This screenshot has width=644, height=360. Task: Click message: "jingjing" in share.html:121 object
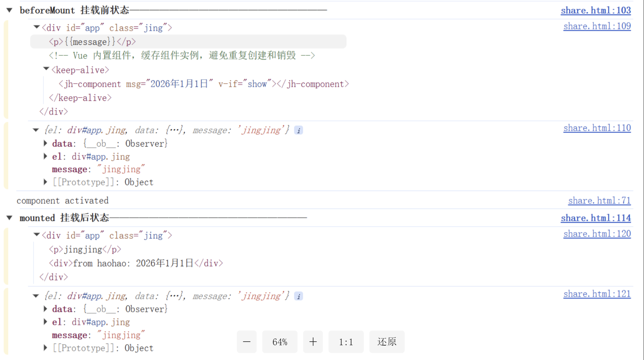pyautogui.click(x=98, y=335)
